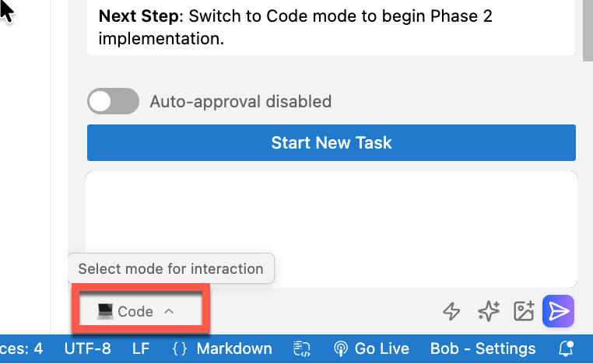Click the add image icon

(524, 312)
